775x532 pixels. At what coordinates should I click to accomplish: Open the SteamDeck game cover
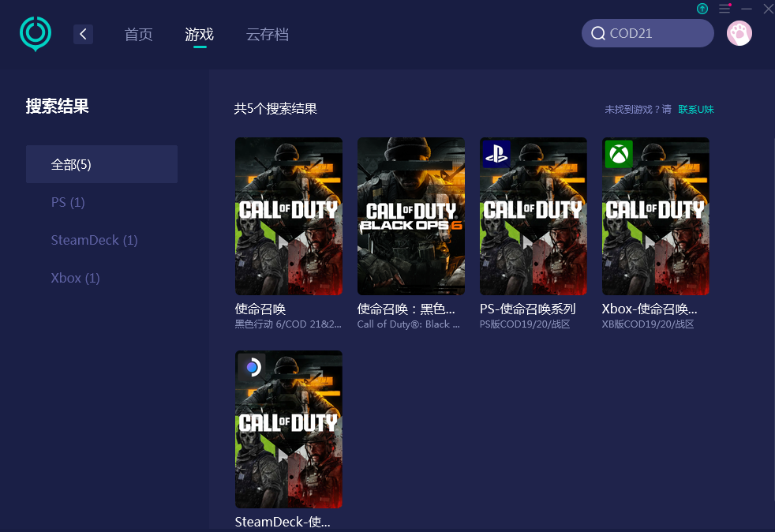point(289,429)
